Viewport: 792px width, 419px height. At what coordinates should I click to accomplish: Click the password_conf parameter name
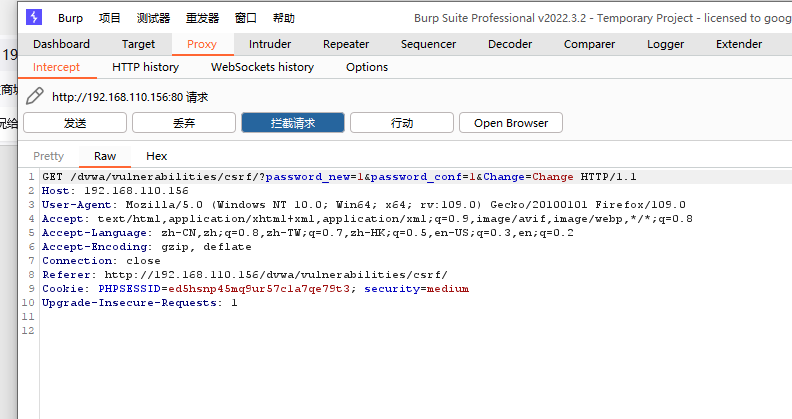click(416, 177)
